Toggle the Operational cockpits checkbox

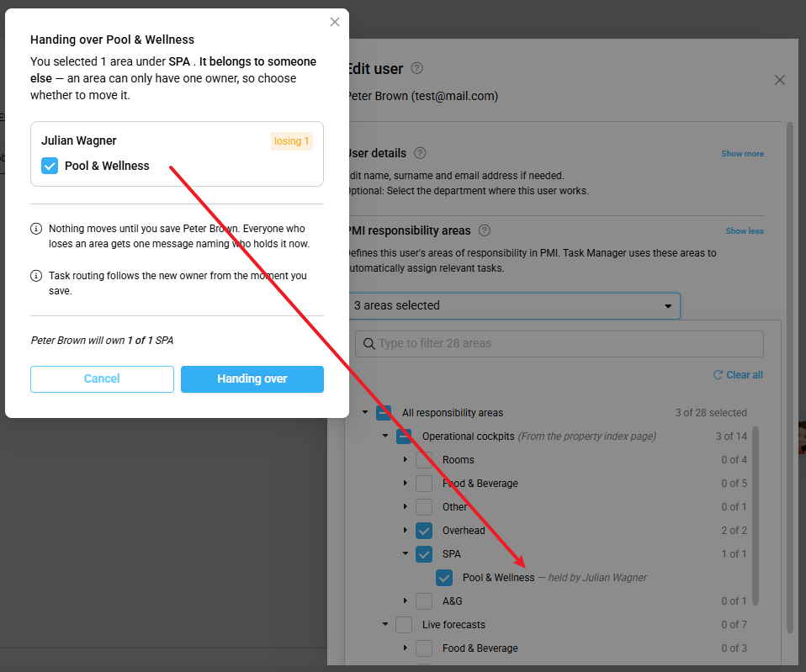coord(404,437)
